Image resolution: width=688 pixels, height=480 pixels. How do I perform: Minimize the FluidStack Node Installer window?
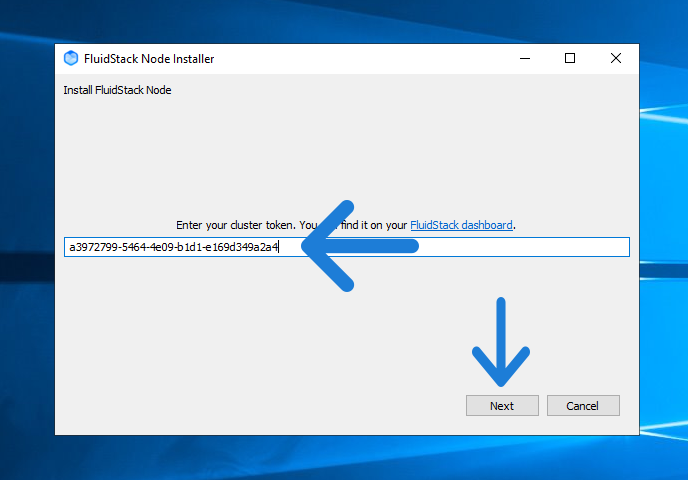point(525,58)
